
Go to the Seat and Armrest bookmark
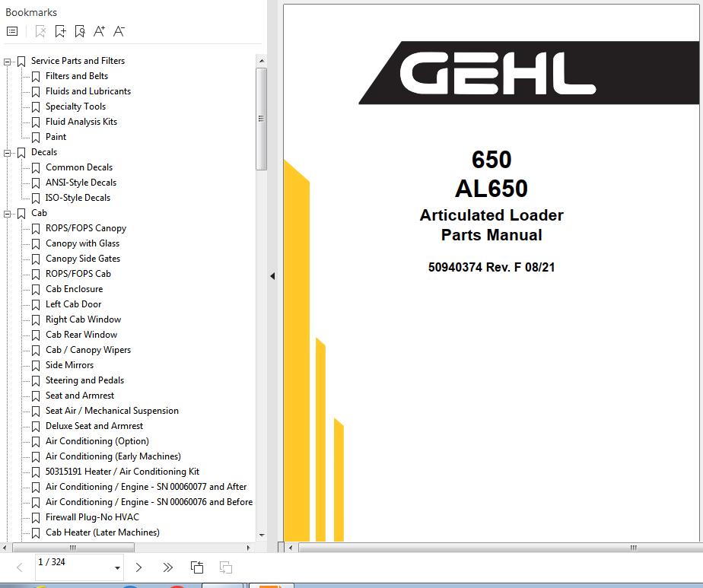tap(80, 396)
